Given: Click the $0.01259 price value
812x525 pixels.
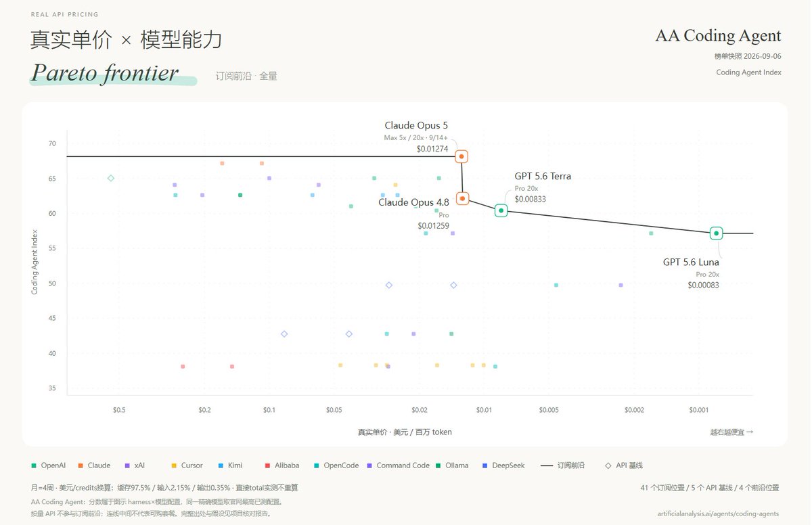Looking at the screenshot, I should [x=433, y=226].
